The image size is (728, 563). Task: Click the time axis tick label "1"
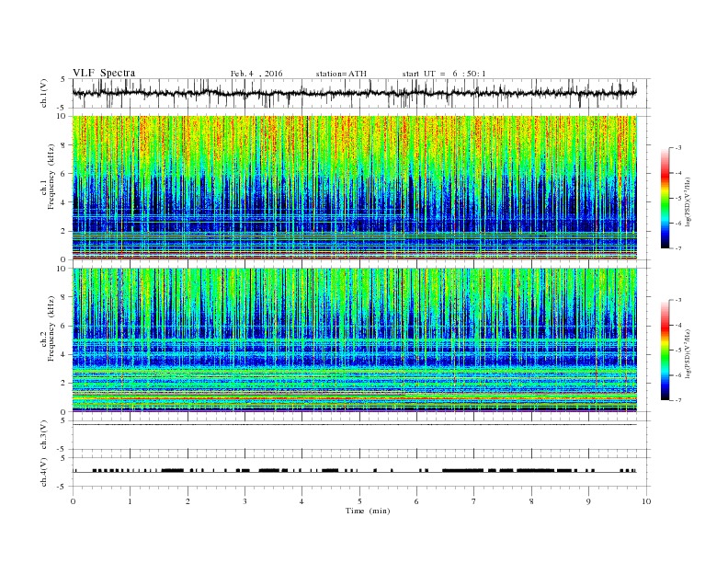(130, 501)
